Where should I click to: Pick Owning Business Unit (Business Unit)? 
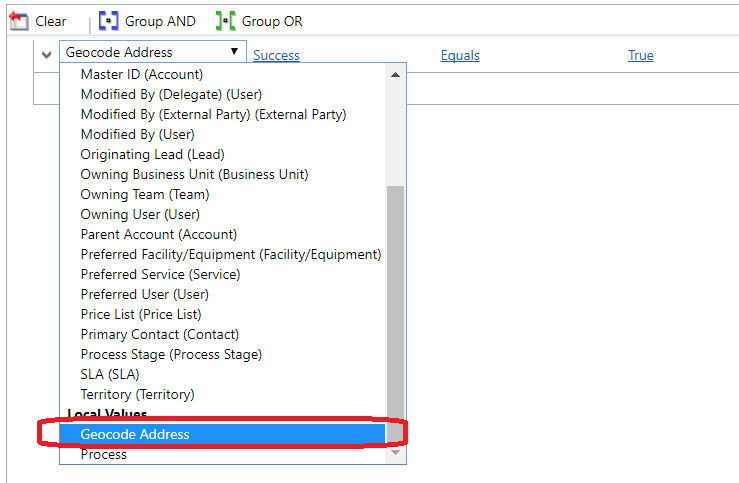(194, 174)
